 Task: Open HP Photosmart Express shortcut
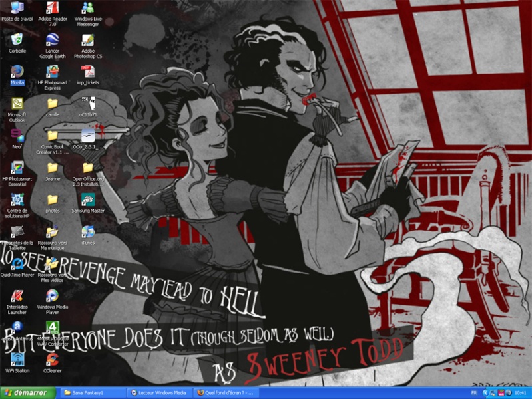(x=52, y=78)
